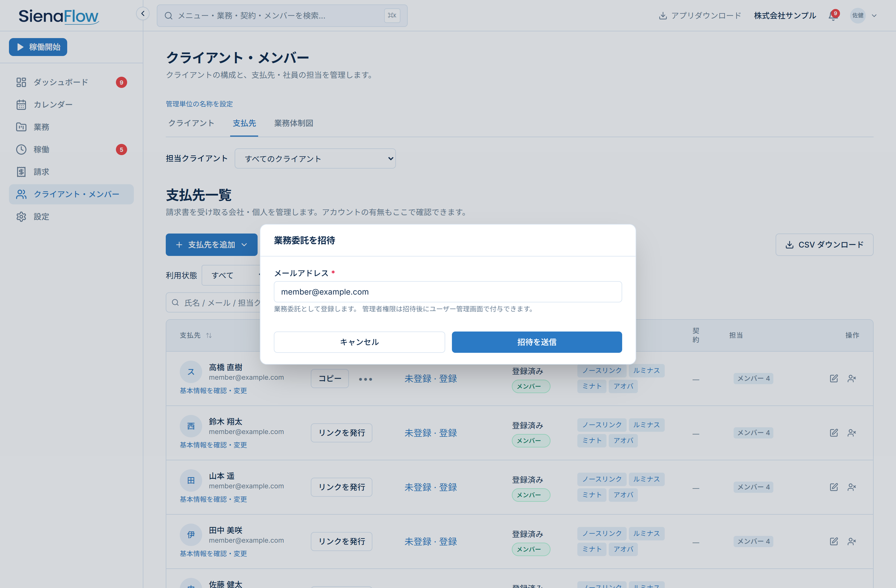Open 支払先を追加 dropdown button

click(x=212, y=245)
